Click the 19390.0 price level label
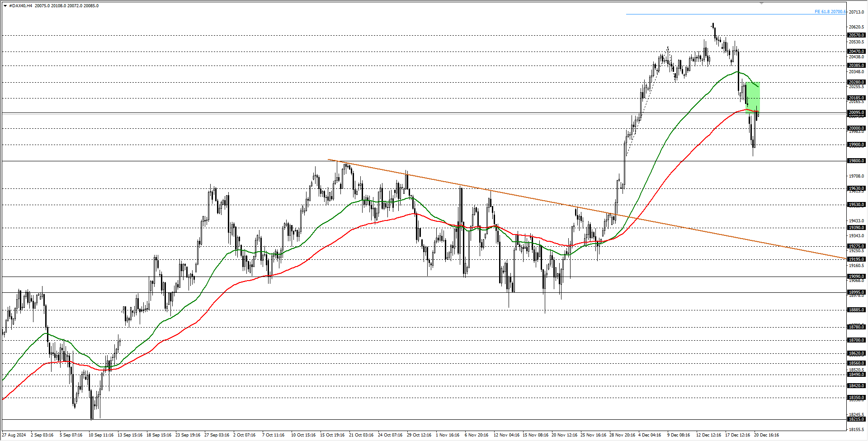Viewport: 868px width, 441px height. pyautogui.click(x=856, y=228)
